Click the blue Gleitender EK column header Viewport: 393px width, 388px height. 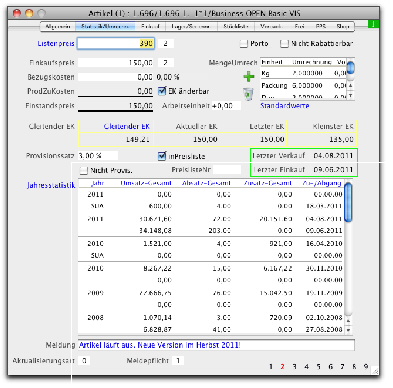(x=127, y=127)
